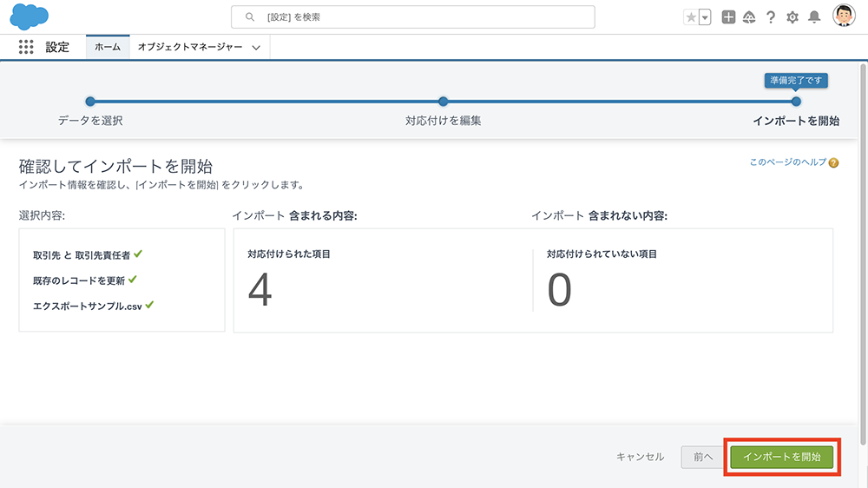Image resolution: width=868 pixels, height=488 pixels.
Task: Open the setup gear icon
Action: click(792, 17)
